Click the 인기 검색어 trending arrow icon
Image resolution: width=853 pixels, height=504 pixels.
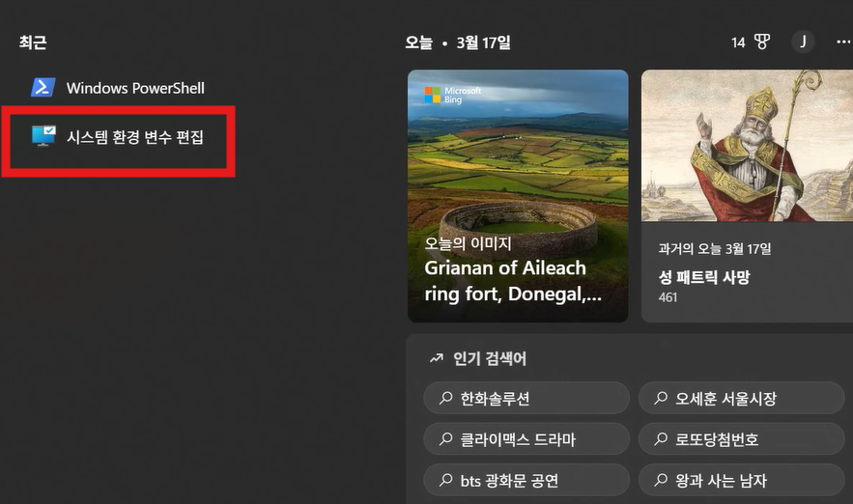point(437,358)
